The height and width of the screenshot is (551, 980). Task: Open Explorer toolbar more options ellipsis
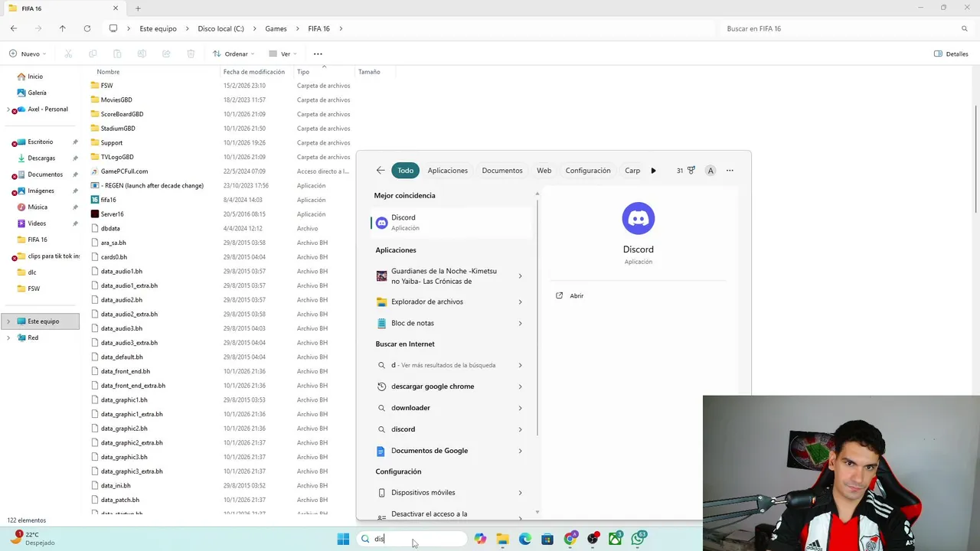coord(318,54)
